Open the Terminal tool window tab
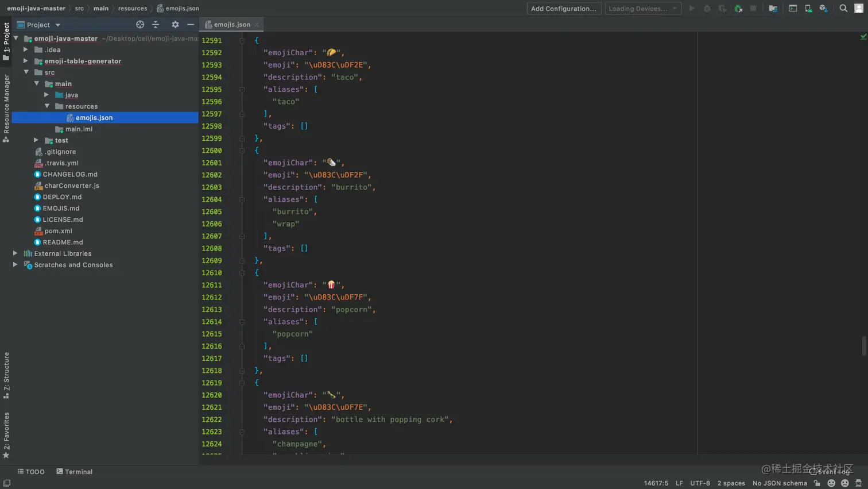Screen dimensions: 868x489 coord(75,472)
